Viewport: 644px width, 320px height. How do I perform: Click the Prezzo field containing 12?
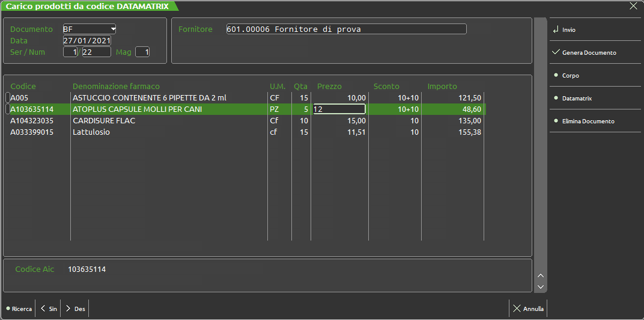tap(339, 109)
